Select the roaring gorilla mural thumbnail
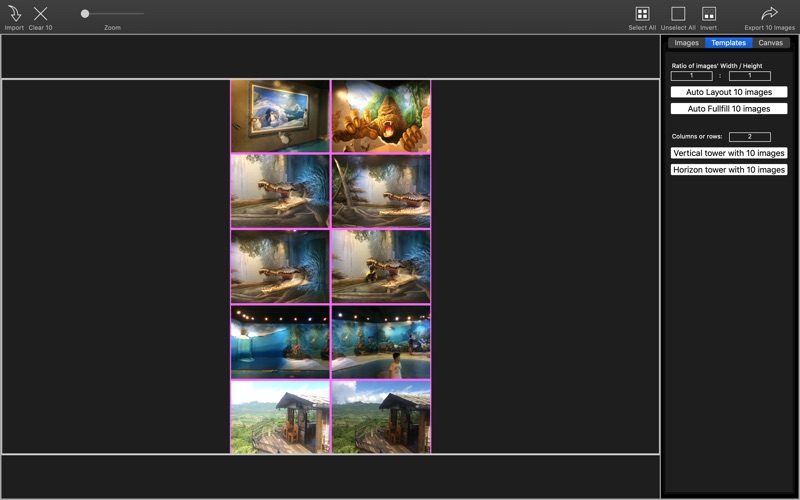Screen dimensions: 800x500 point(381,116)
